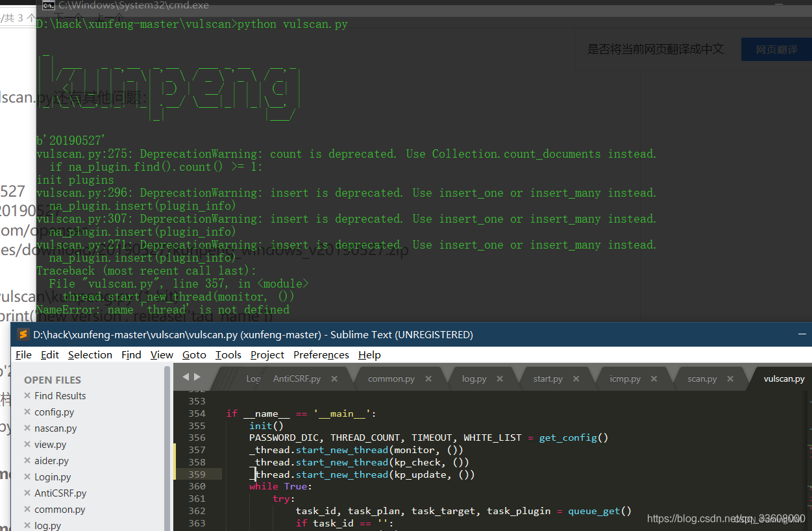This screenshot has height=531, width=812.
Task: Close the AntiCSRF.py tab
Action: [x=334, y=378]
